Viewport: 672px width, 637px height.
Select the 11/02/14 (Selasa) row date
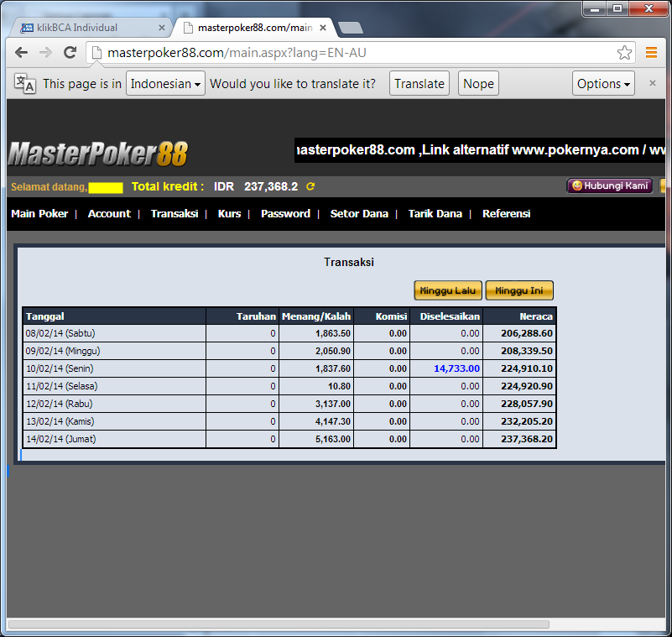(62, 386)
